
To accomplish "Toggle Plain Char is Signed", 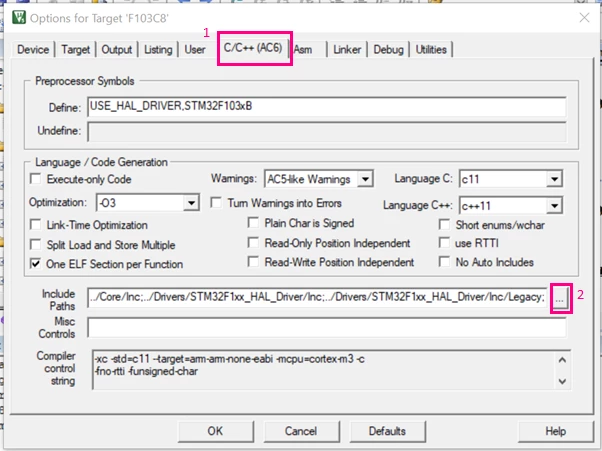I will 253,223.
